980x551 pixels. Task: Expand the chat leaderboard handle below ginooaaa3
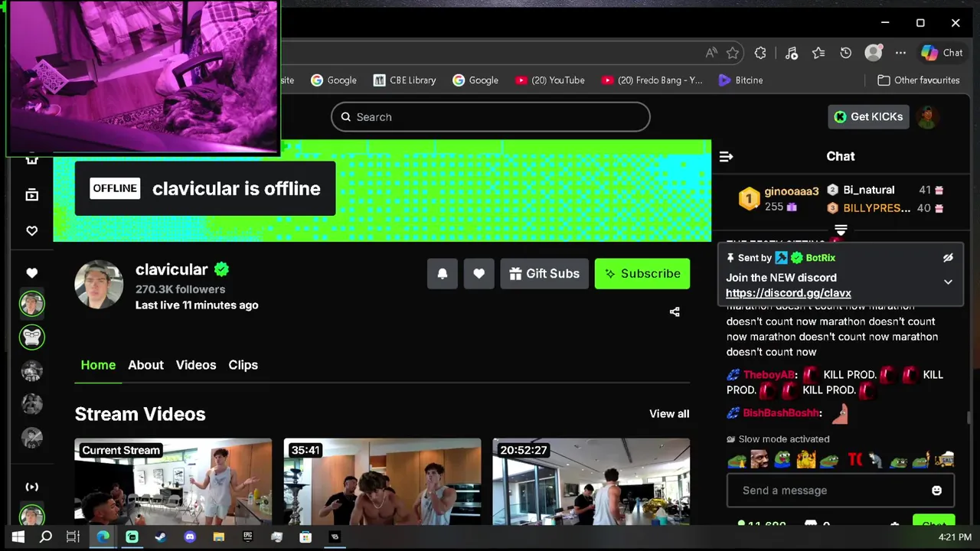(x=841, y=230)
